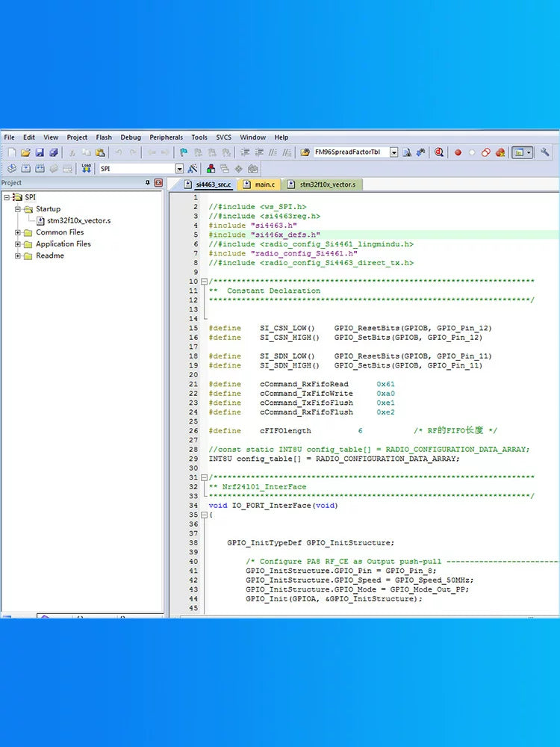
Task: Click the Find document icon beside search box
Action: click(x=407, y=152)
